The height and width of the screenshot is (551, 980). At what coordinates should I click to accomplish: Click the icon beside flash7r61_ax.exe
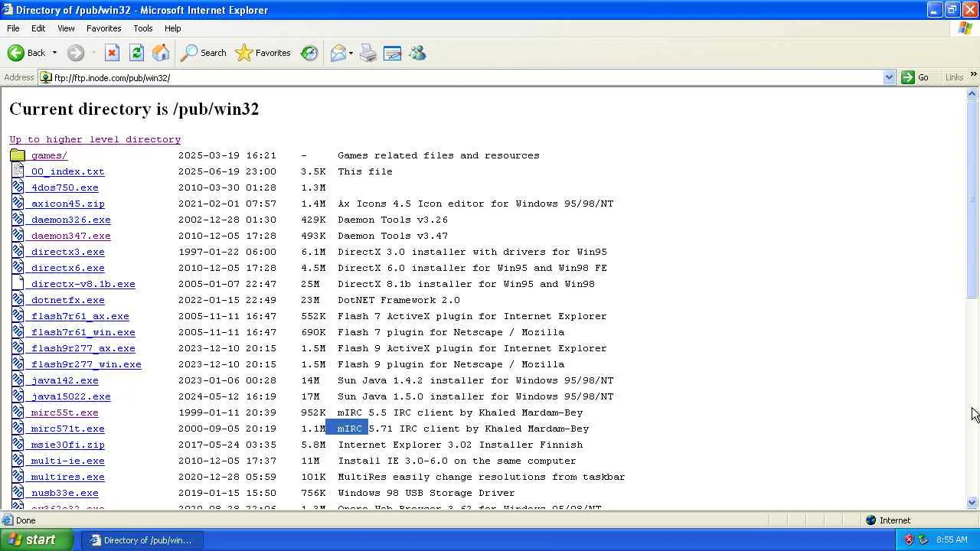point(18,316)
